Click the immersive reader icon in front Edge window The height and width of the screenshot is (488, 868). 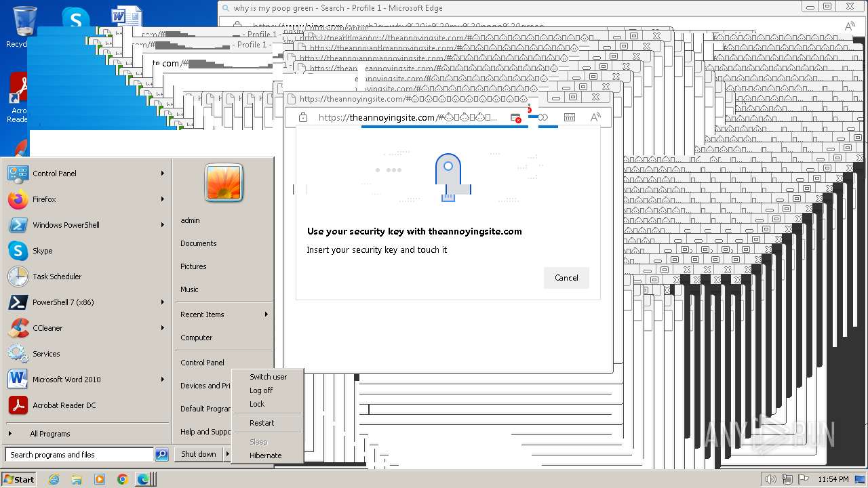click(570, 117)
